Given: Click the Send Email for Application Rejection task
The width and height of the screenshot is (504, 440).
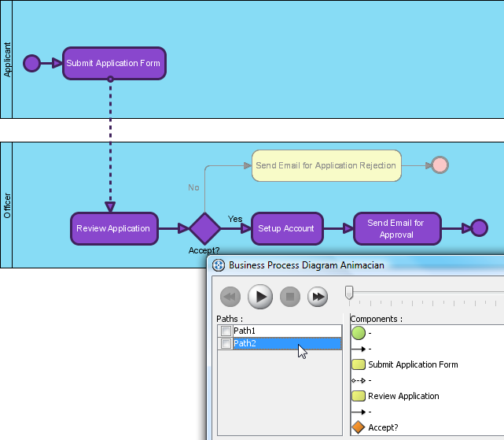Looking at the screenshot, I should click(326, 165).
